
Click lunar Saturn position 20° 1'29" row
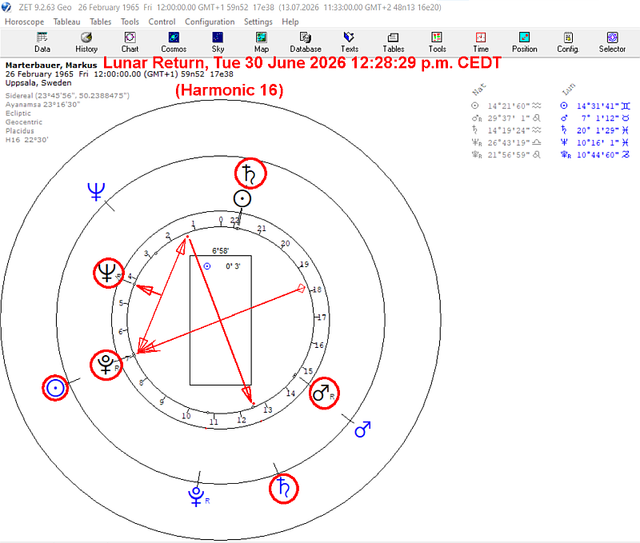(x=595, y=130)
